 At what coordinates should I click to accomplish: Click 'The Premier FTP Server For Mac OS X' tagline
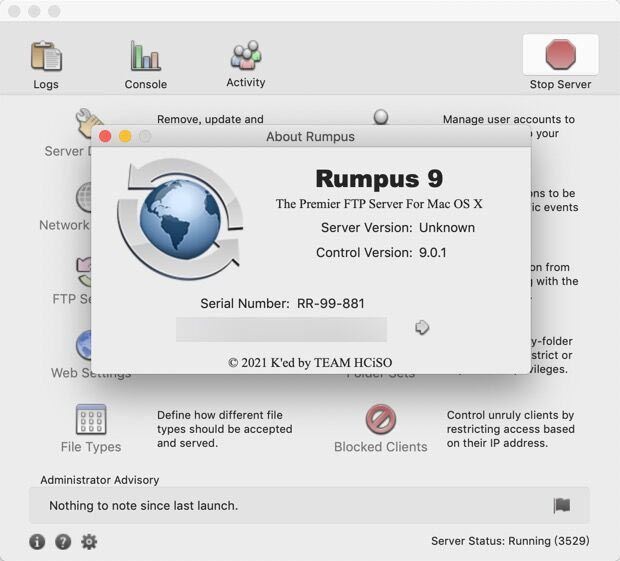pos(379,204)
